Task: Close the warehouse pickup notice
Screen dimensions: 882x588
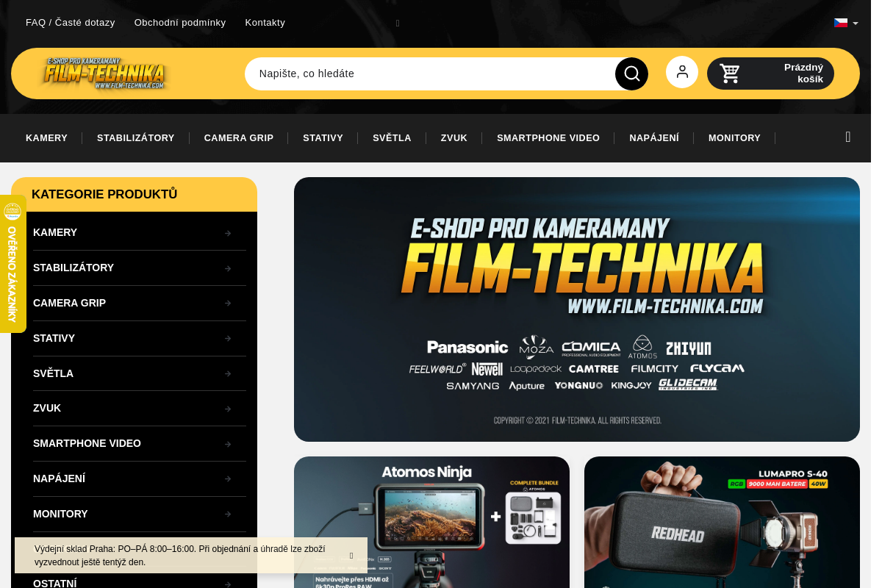Action: 351,556
